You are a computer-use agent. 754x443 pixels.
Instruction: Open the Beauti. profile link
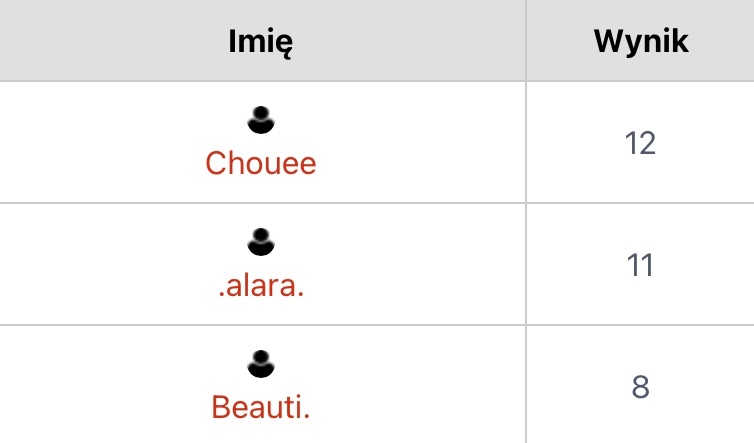point(261,407)
